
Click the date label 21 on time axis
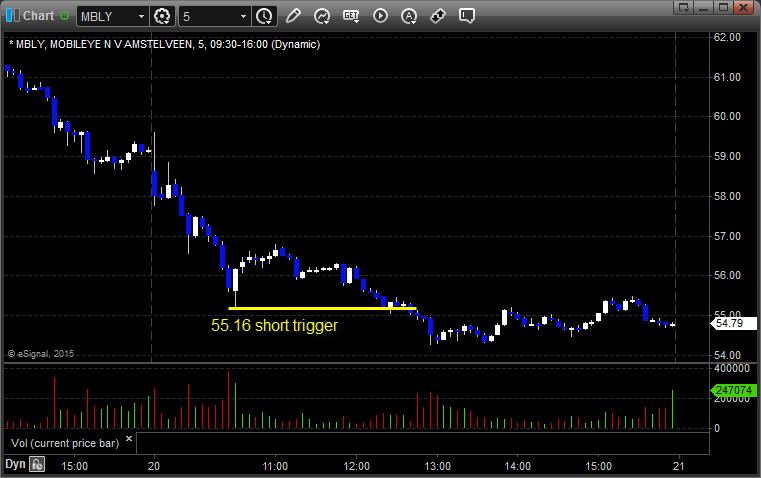click(678, 466)
